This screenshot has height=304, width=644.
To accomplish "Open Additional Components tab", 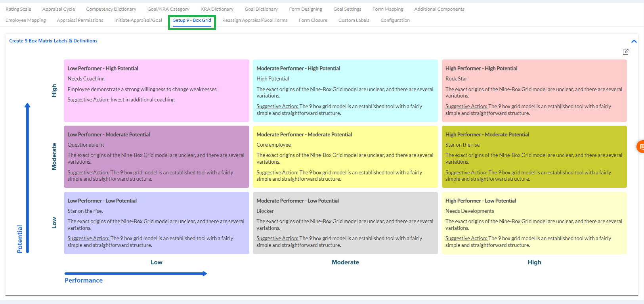I will [x=439, y=9].
